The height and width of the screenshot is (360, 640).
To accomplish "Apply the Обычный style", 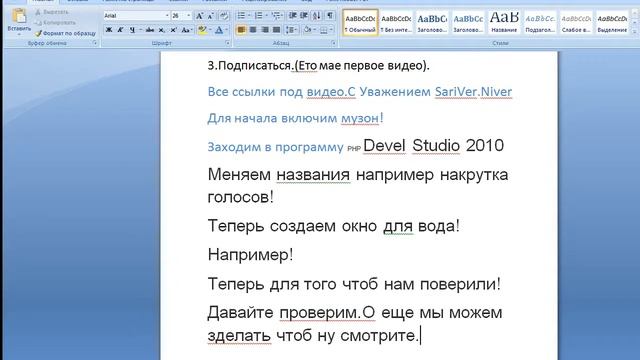I will click(360, 22).
